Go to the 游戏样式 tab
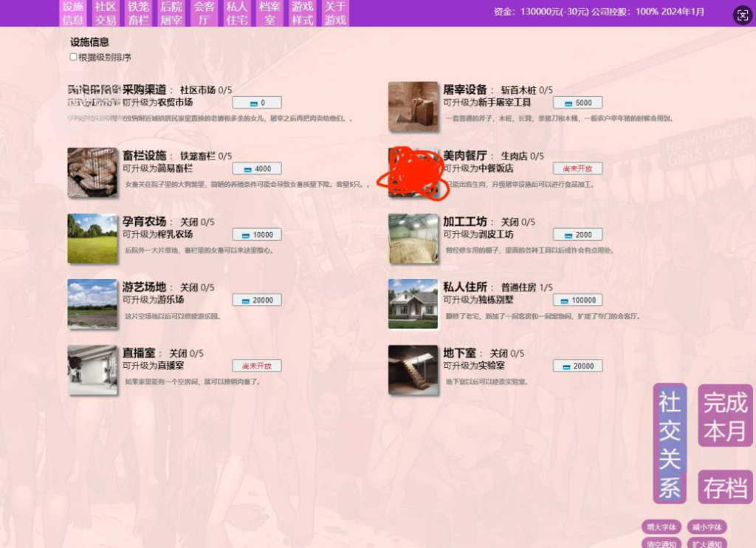Screen dimensions: 756x548 pos(303,13)
